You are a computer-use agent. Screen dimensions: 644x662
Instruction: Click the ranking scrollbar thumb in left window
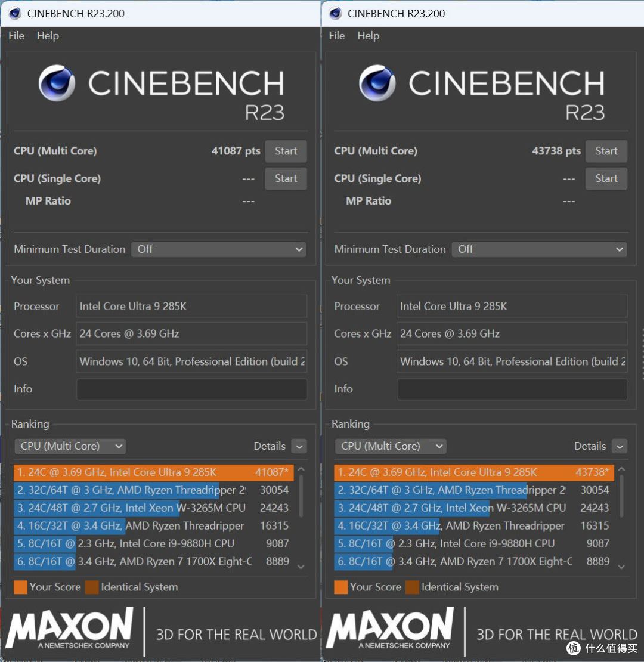301,496
